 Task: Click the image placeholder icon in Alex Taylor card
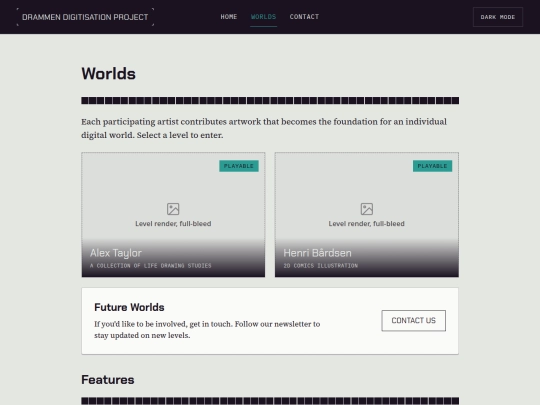pos(173,209)
